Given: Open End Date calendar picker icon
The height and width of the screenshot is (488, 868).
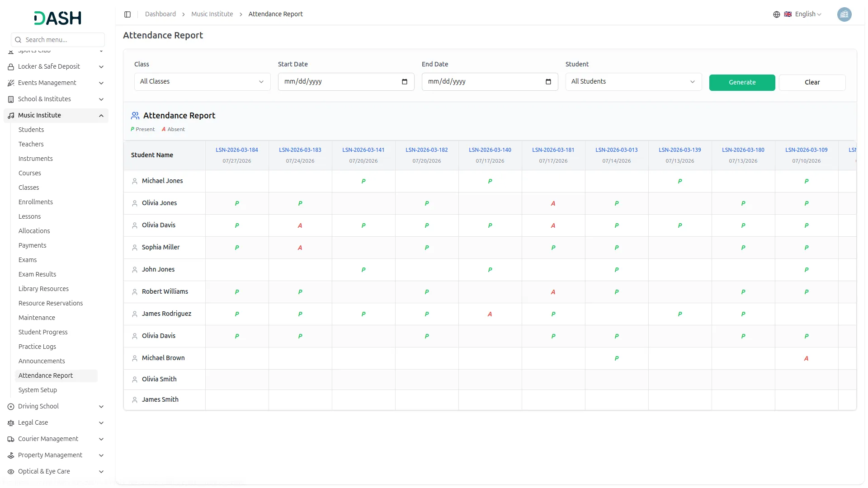Looking at the screenshot, I should 548,82.
